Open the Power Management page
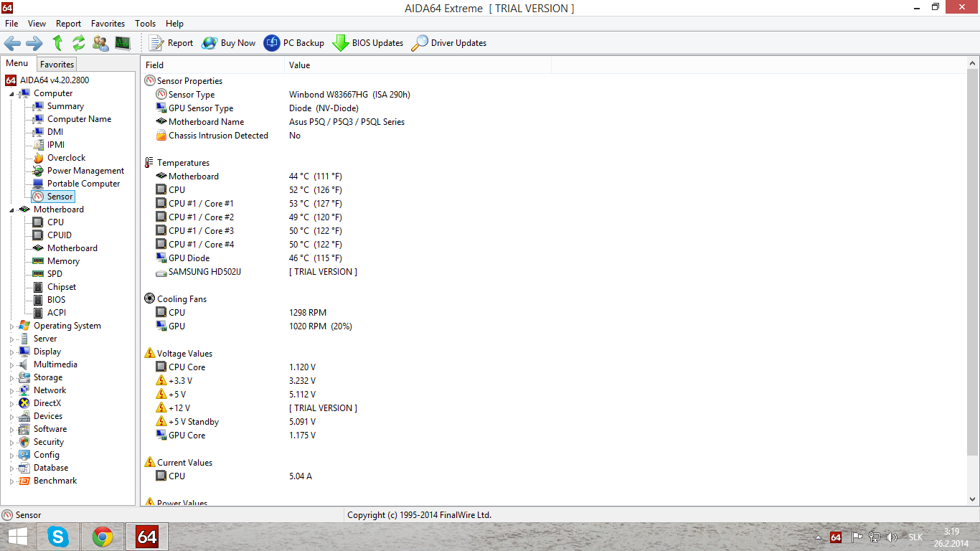The width and height of the screenshot is (980, 551). (x=85, y=171)
